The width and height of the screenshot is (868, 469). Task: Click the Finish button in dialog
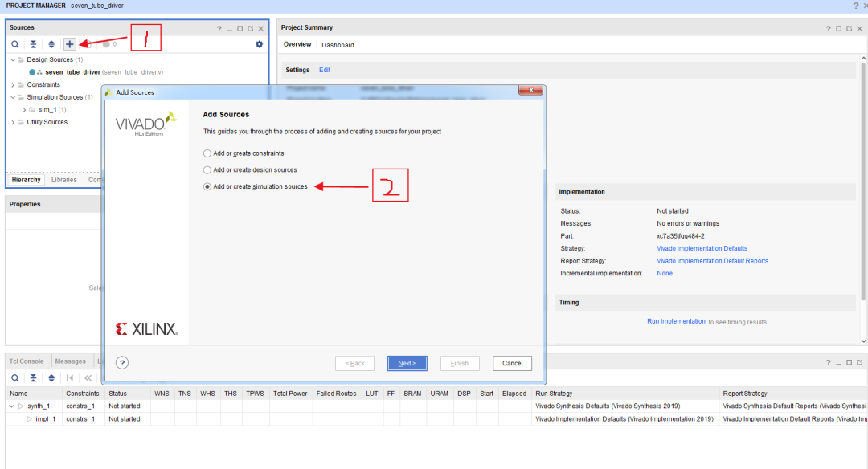coord(460,363)
